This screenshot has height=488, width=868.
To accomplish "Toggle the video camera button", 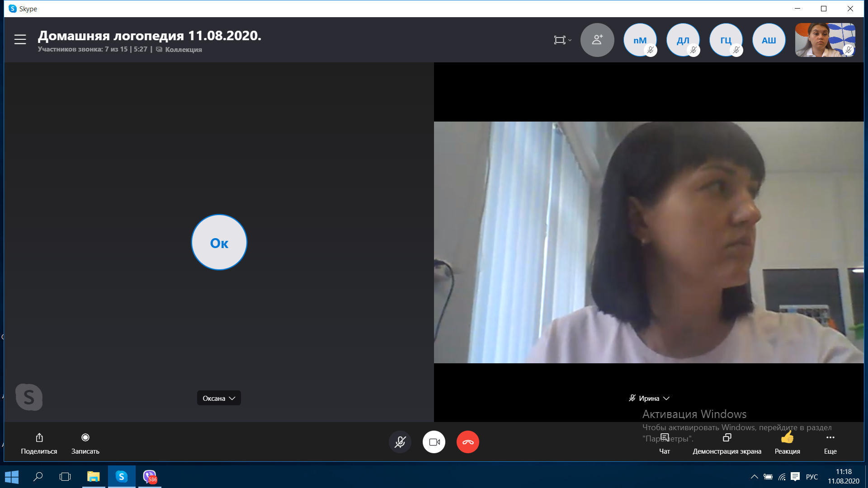I will tap(434, 442).
